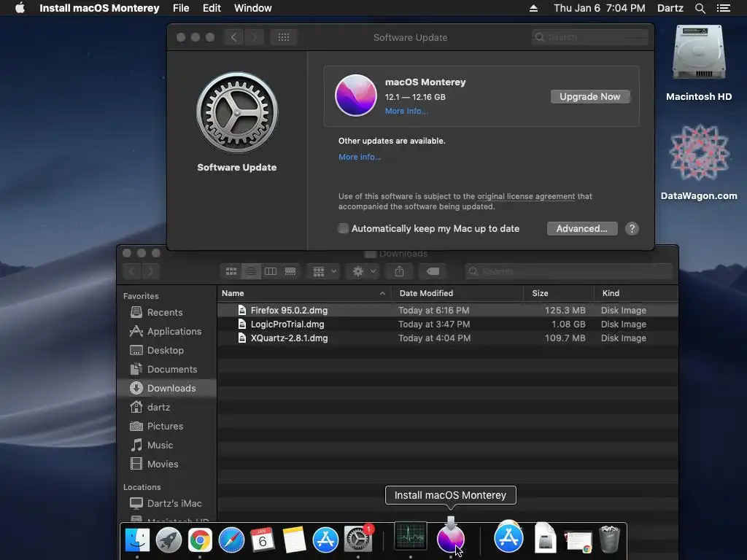This screenshot has height=560, width=747.
Task: Switch Finder to gallery view
Action: [x=290, y=271]
